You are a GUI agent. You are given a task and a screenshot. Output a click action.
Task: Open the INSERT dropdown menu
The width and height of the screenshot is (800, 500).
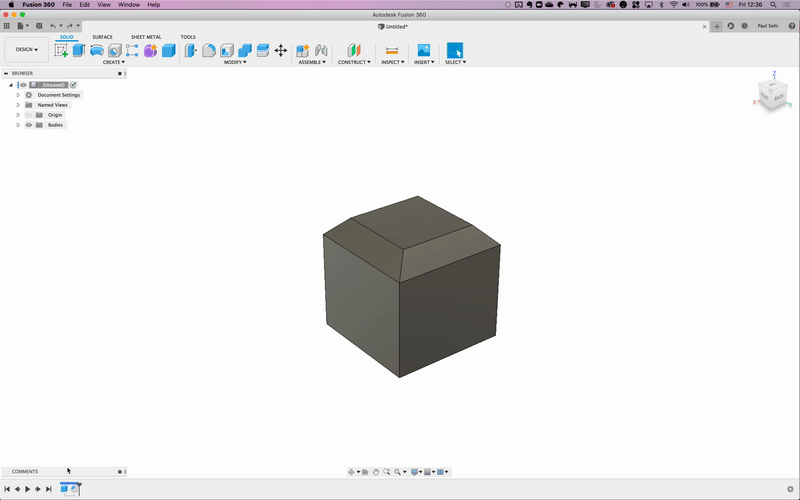(424, 62)
